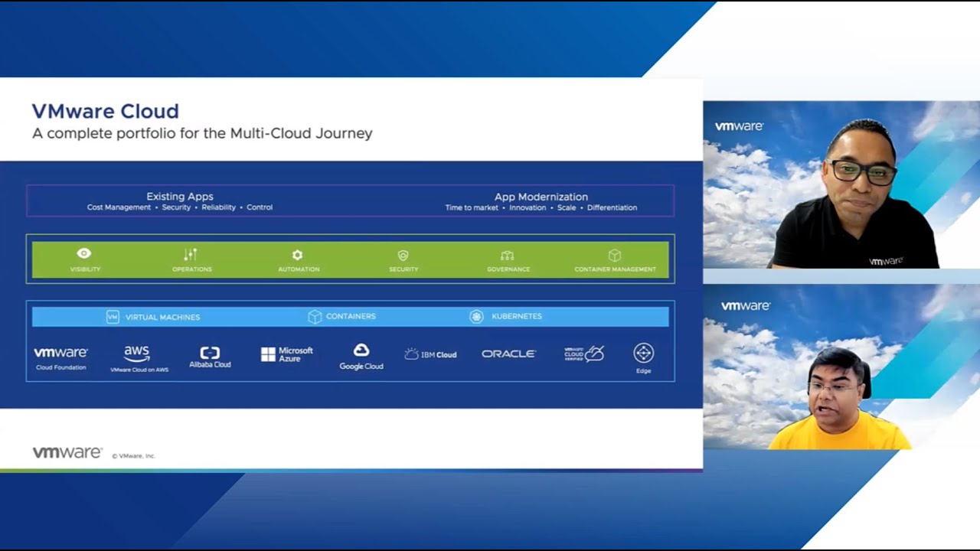The height and width of the screenshot is (551, 980).
Task: Select the Container Management cube icon
Action: point(614,255)
